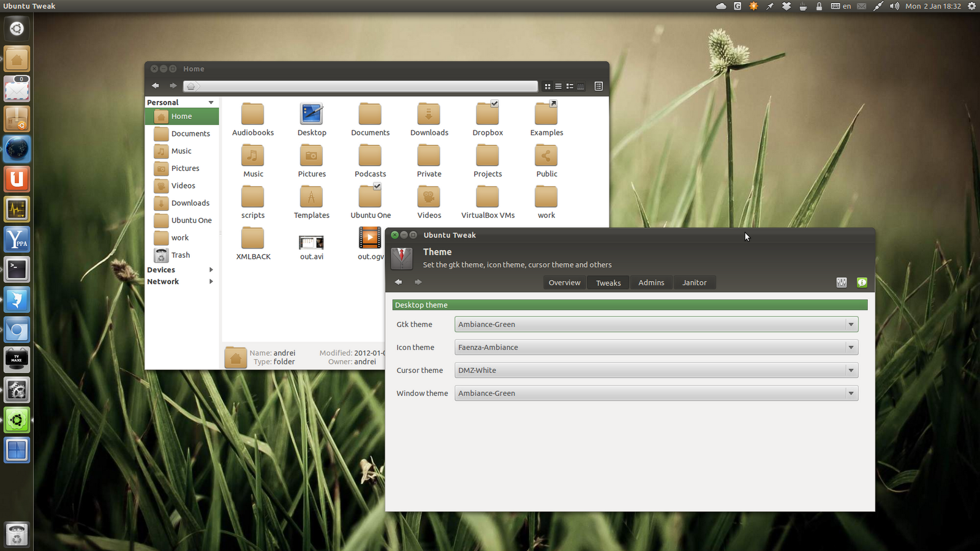
Task: Launch the terminal from the launcher
Action: click(17, 269)
